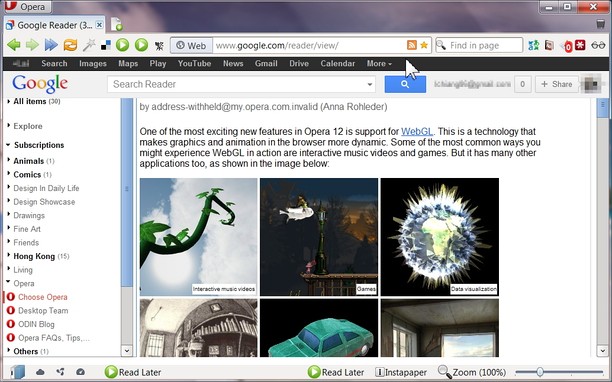Image resolution: width=612 pixels, height=382 pixels.
Task: Open Gmail in the Google bar
Action: (266, 64)
